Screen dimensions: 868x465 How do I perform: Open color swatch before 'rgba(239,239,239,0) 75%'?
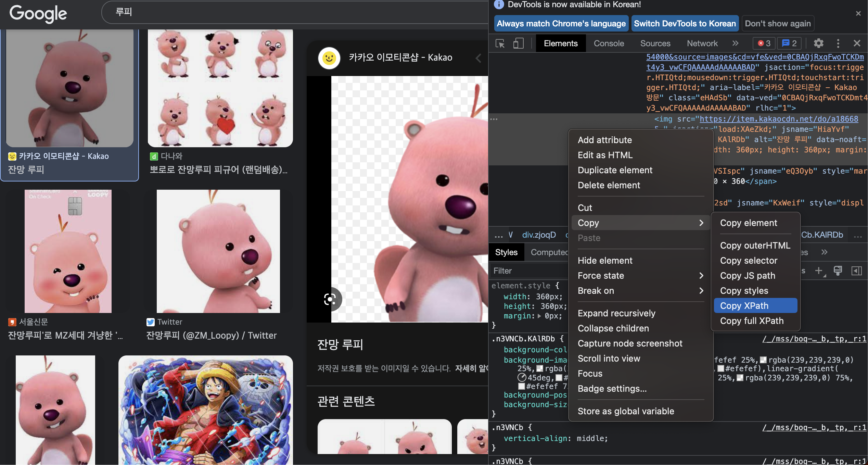[740, 378]
